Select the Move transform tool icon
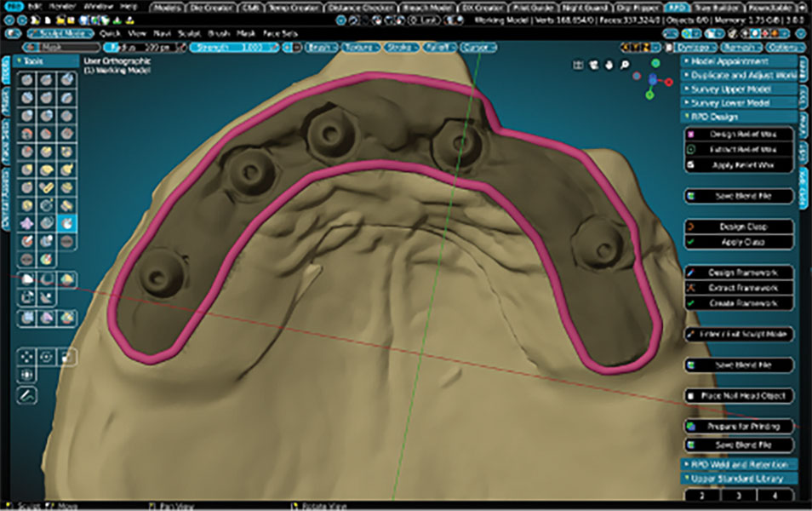Viewport: 812px width, 511px height. point(27,355)
